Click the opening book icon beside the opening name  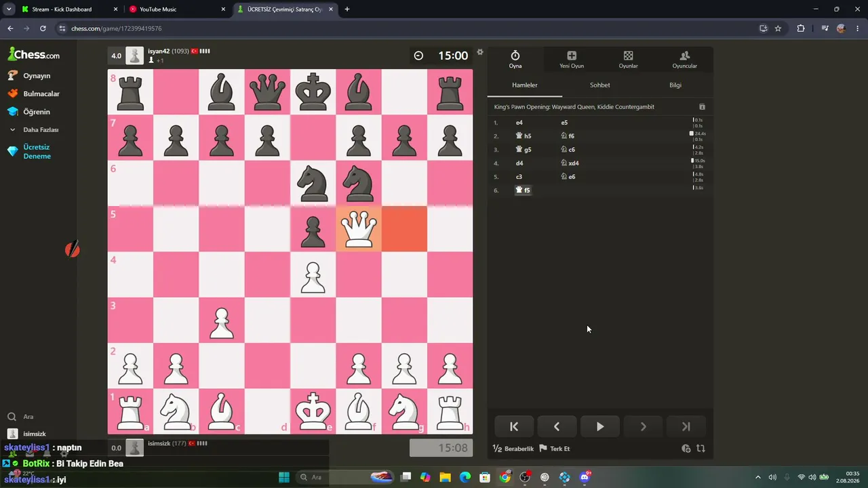tap(702, 107)
